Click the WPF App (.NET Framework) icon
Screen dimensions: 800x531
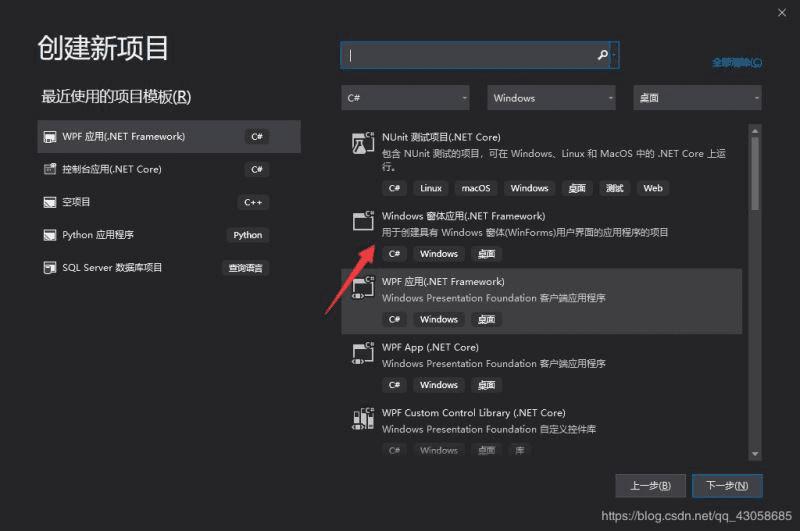[x=363, y=287]
